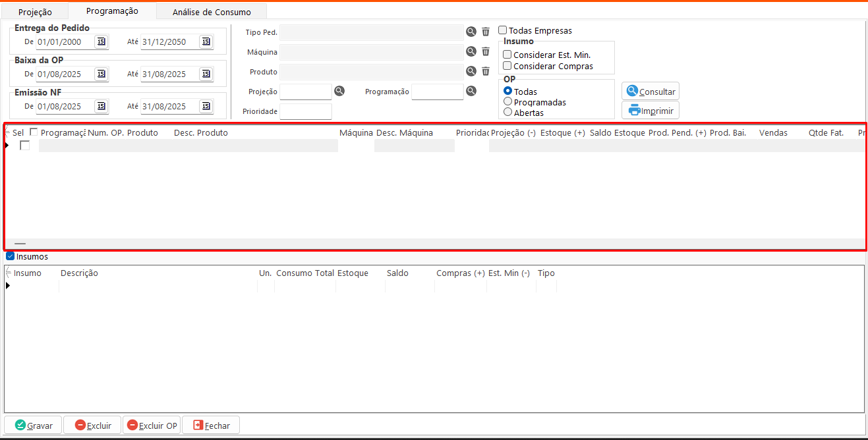Select the Programadas OP radio option
Viewport: 868px width, 440px height.
pyautogui.click(x=507, y=102)
